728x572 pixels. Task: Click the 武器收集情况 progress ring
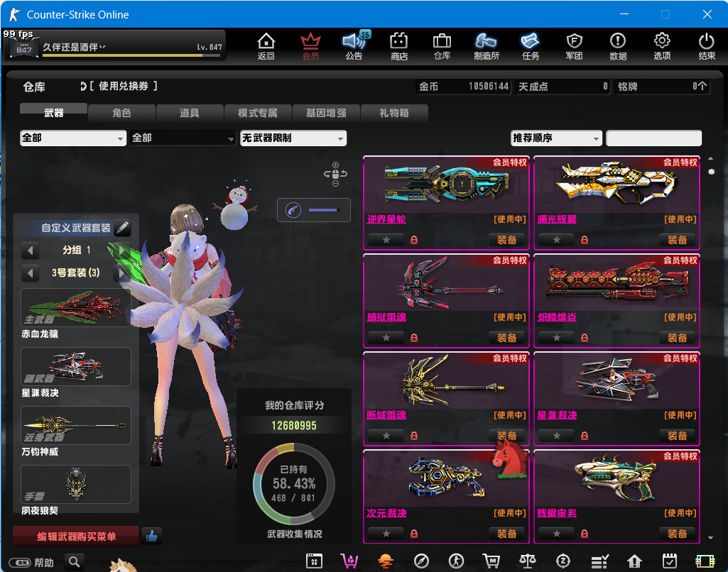coord(293,484)
